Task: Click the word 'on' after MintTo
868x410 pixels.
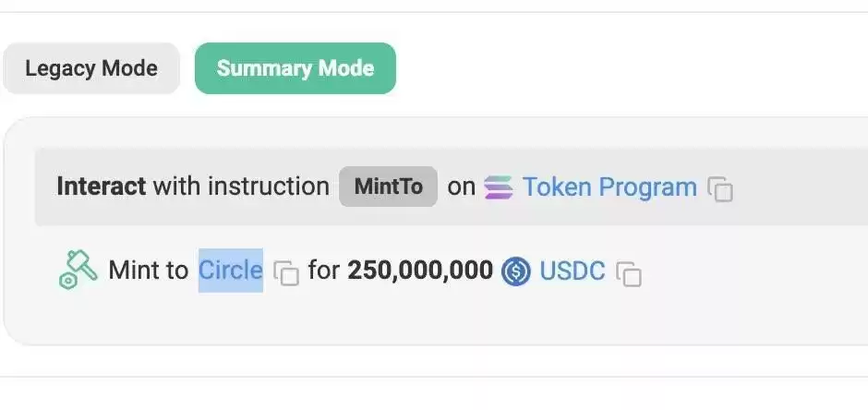Action: point(461,187)
